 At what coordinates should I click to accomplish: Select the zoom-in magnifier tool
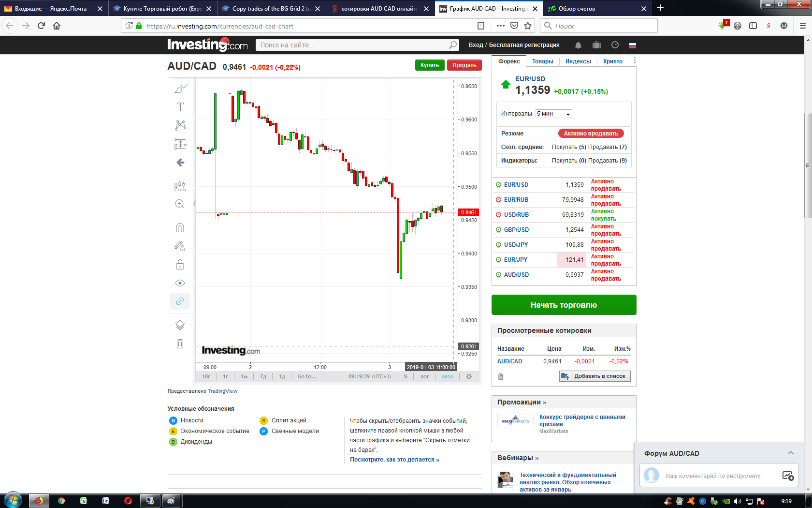180,204
